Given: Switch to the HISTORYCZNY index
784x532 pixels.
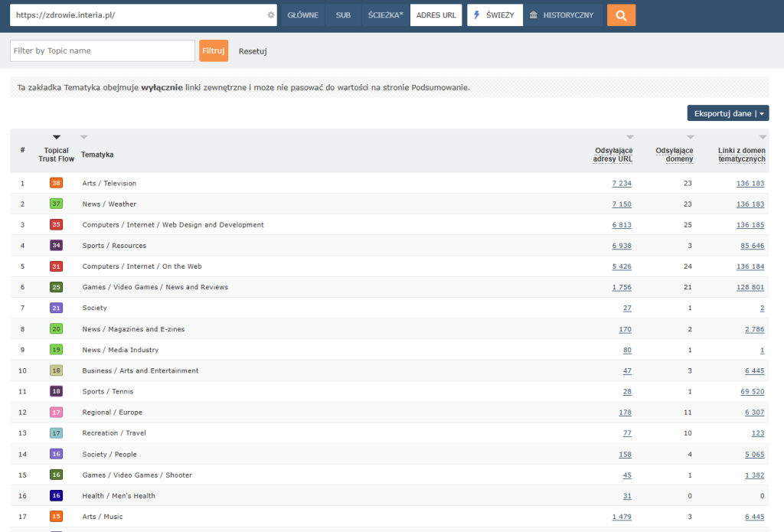Looking at the screenshot, I should click(x=562, y=15).
